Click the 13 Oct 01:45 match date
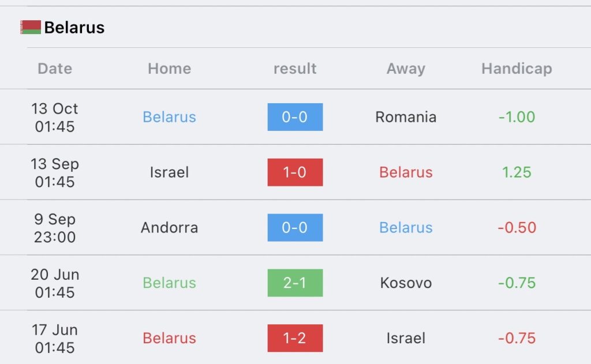This screenshot has width=591, height=364. click(x=55, y=117)
